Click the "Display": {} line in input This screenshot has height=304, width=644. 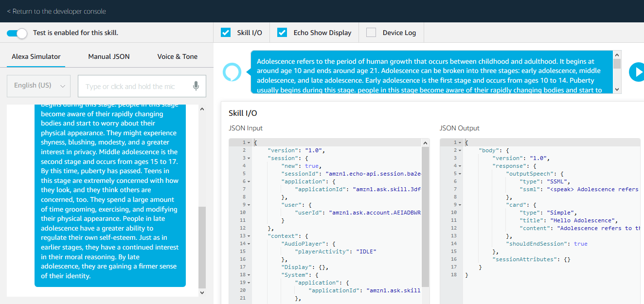tap(305, 267)
